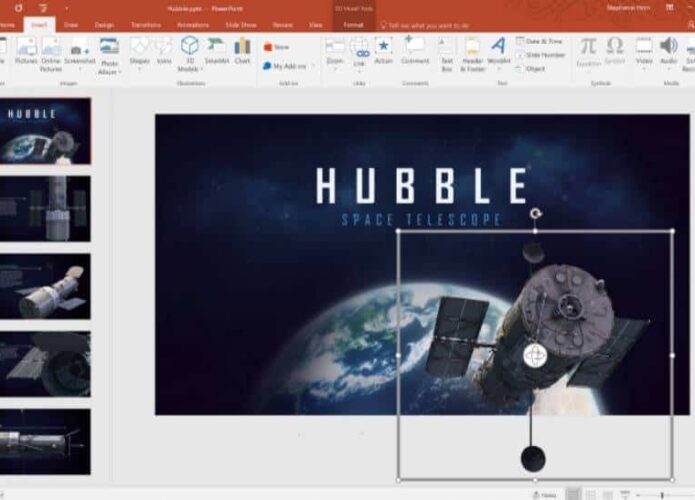The height and width of the screenshot is (500, 695).
Task: Click the 3D rotate control on the telescope
Action: pos(535,355)
